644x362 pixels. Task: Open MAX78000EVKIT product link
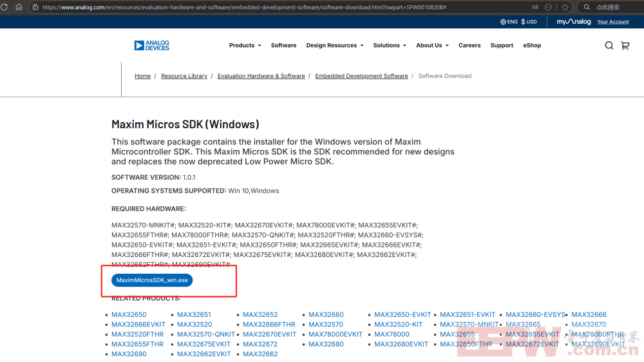tap(336, 334)
